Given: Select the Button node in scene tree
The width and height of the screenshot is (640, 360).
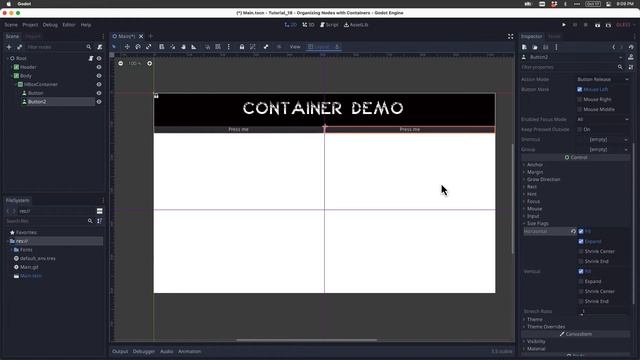Looking at the screenshot, I should click(x=36, y=93).
